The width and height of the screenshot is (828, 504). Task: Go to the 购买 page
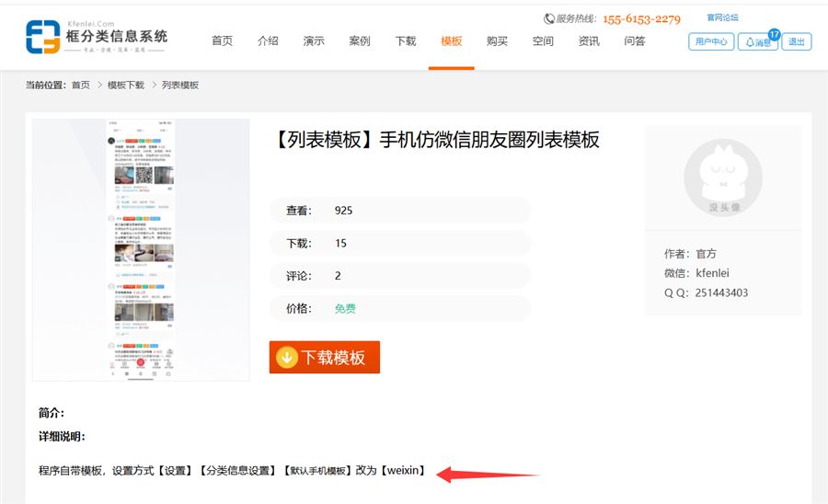[x=498, y=41]
